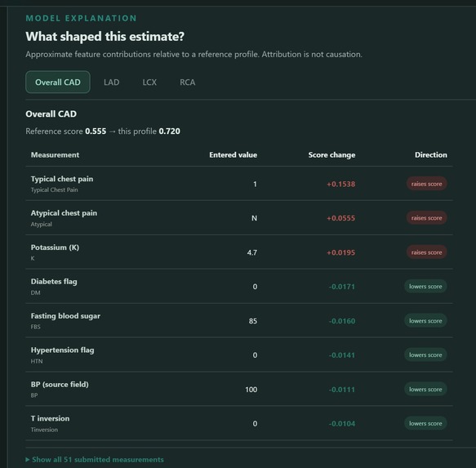Viewport: 476px width, 468px height.
Task: Click the DM sublabel under Diabetes flag
Action: tap(36, 292)
